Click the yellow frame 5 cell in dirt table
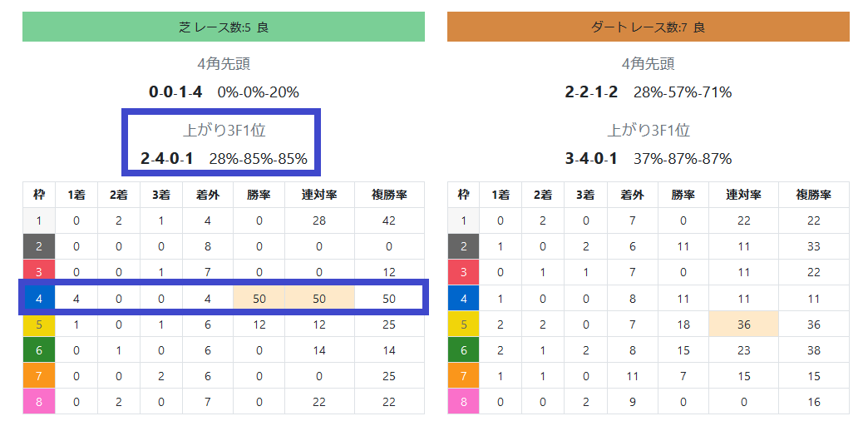Viewport: 868px width, 426px height. click(x=464, y=324)
